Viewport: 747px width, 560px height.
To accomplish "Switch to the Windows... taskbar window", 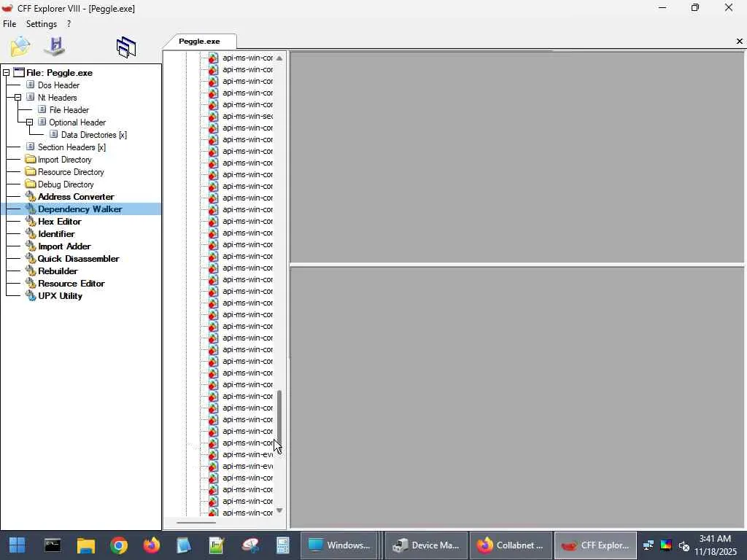I will coord(339,545).
